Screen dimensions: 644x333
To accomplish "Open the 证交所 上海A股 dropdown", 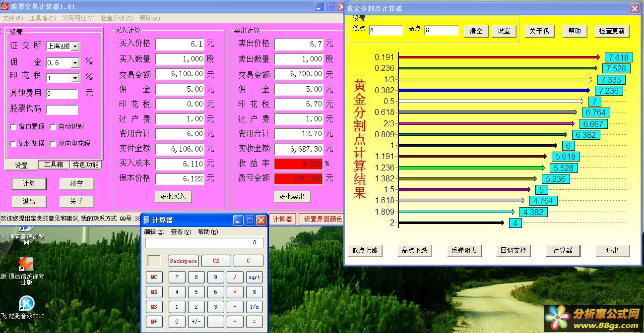I will [75, 47].
